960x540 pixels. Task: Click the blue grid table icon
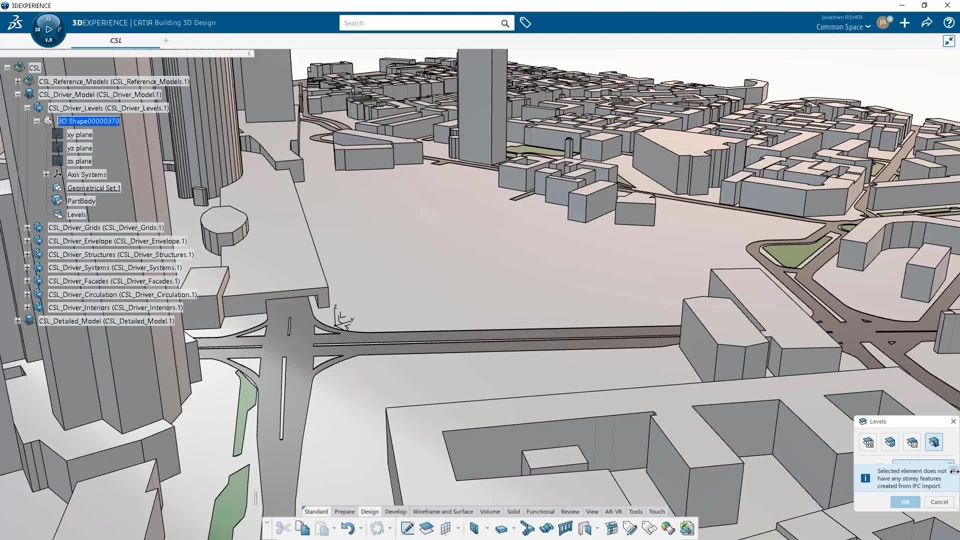tap(612, 528)
